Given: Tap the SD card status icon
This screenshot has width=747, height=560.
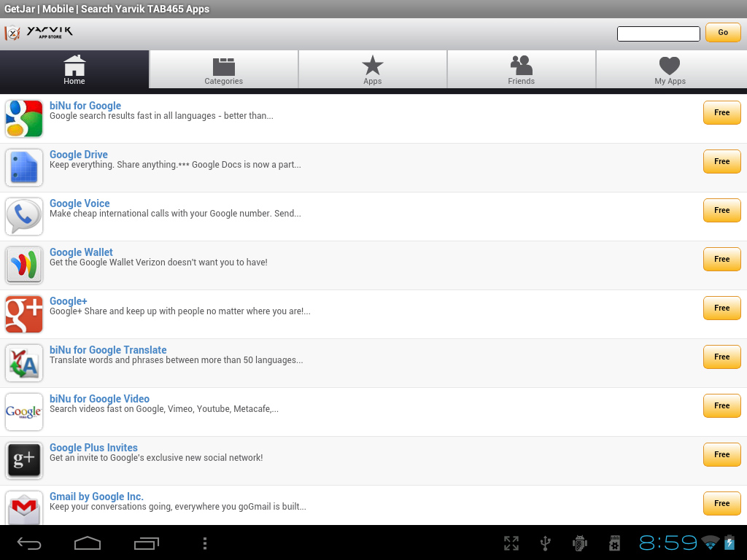Looking at the screenshot, I should pyautogui.click(x=614, y=542).
